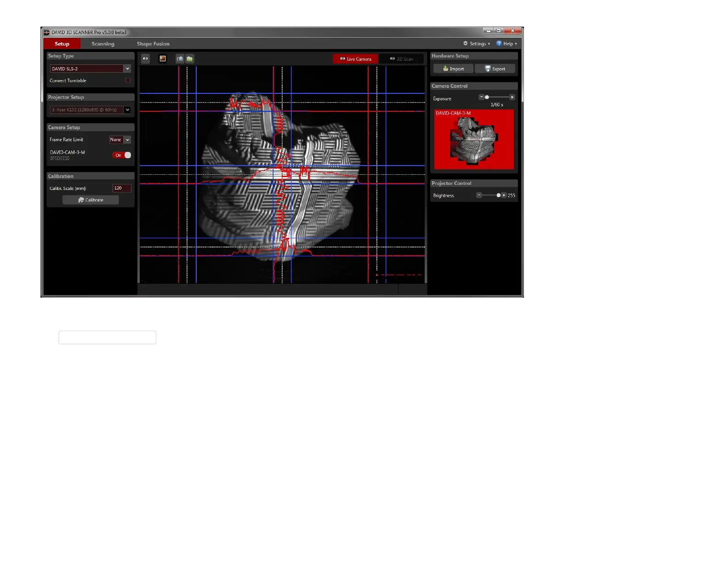Open the Settings menu
The height and width of the screenshot is (563, 728).
point(477,44)
